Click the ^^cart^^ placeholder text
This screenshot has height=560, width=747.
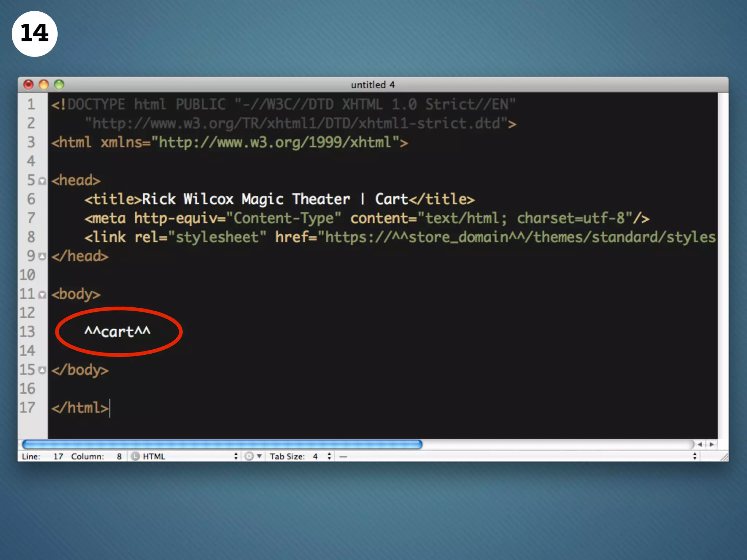[x=117, y=332]
